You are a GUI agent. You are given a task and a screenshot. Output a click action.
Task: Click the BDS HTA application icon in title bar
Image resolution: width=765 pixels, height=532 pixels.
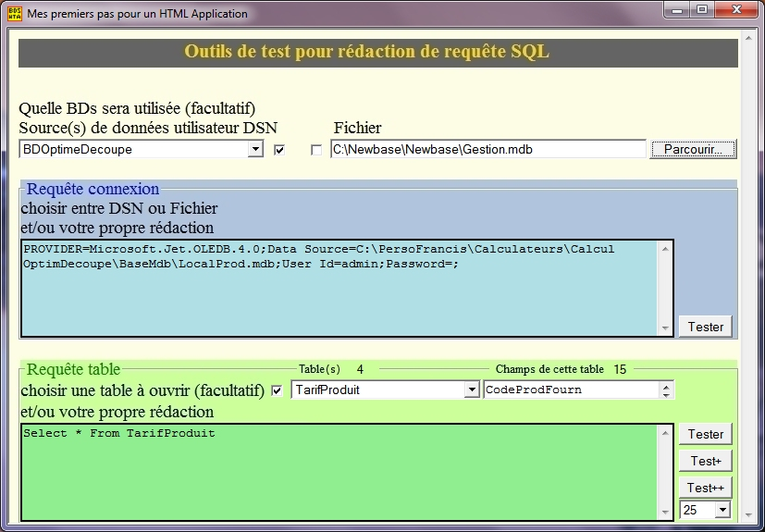(13, 13)
